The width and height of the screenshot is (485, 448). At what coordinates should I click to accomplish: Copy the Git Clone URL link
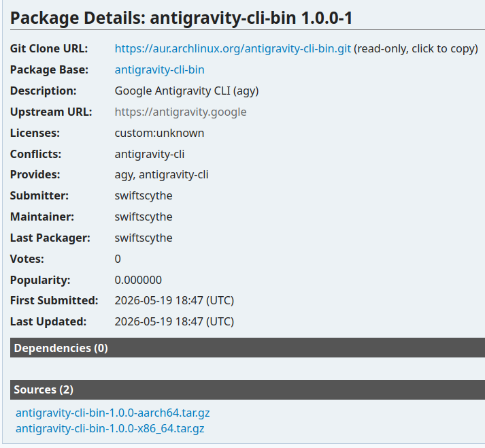[x=233, y=48]
